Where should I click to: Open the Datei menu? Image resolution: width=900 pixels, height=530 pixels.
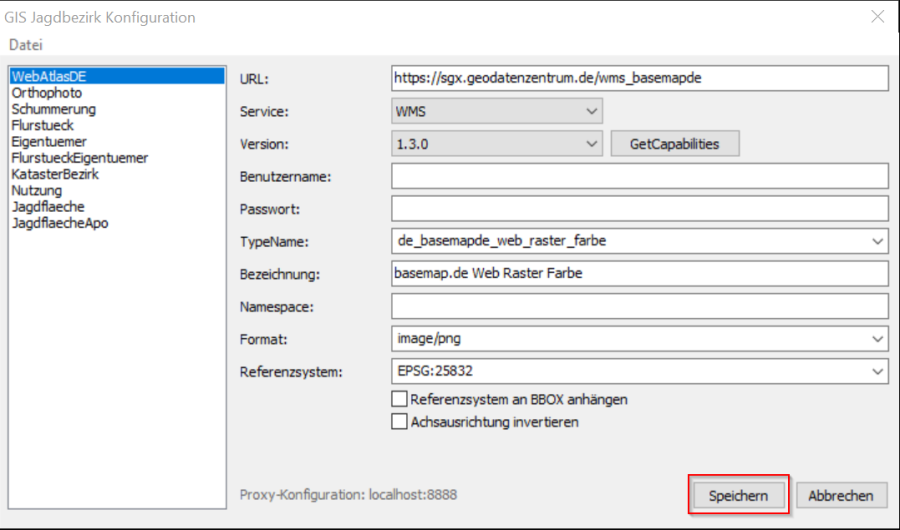[26, 45]
